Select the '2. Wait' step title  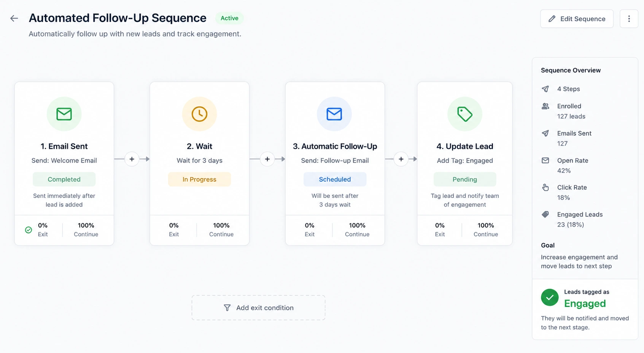coord(199,146)
